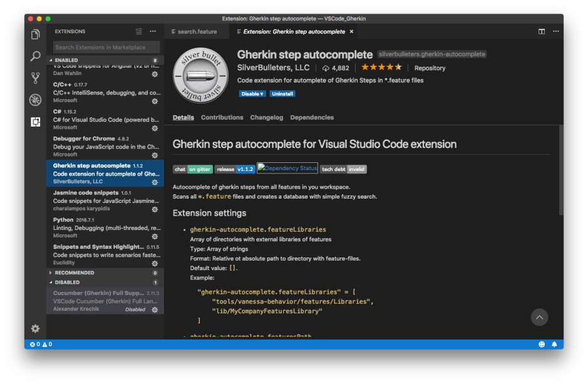Image resolution: width=588 pixels, height=384 pixels.
Task: Click the Uninstall button
Action: coord(282,94)
